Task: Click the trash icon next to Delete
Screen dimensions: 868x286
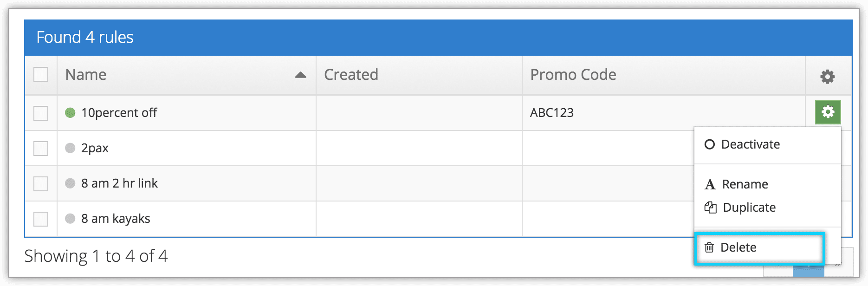Action: (709, 247)
